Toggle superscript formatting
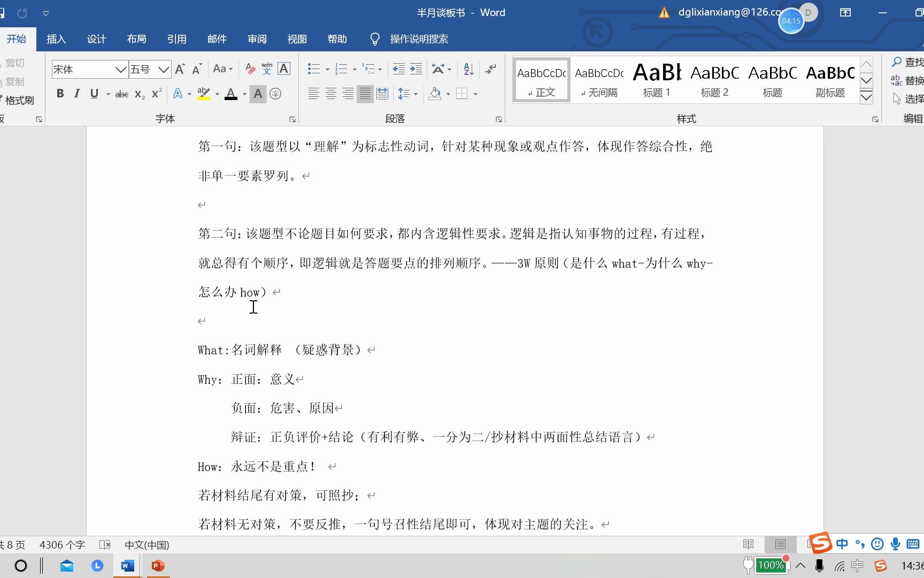The height and width of the screenshot is (578, 924). click(156, 94)
